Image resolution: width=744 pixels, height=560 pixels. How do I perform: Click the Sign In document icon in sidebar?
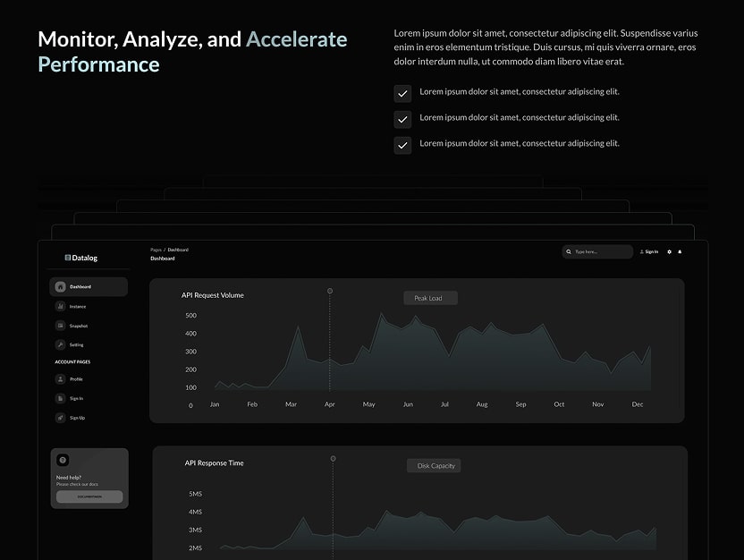tap(60, 399)
